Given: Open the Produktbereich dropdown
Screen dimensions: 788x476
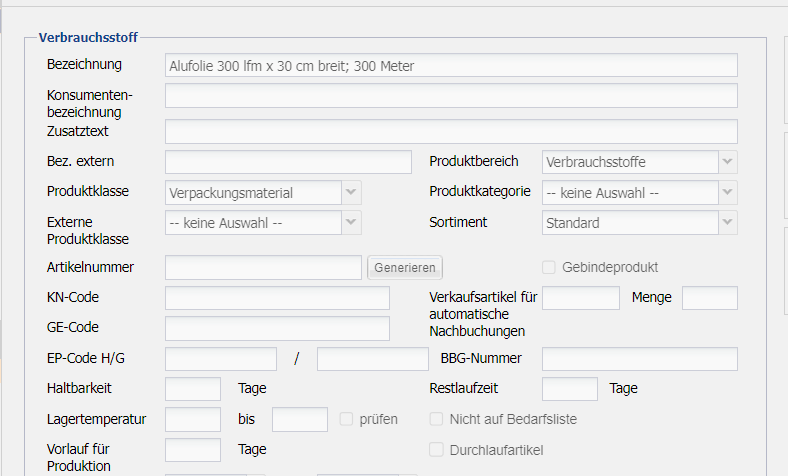Looking at the screenshot, I should (639, 162).
